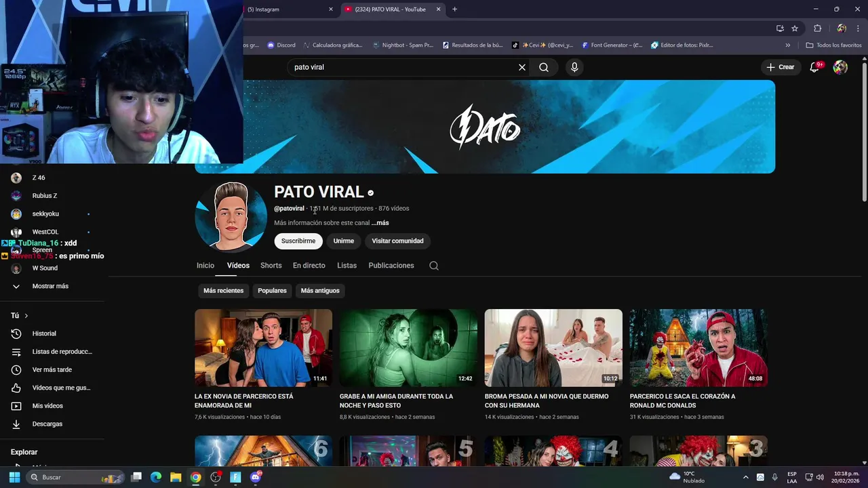Show hidden system tray icons
The height and width of the screenshot is (488, 868).
click(746, 477)
